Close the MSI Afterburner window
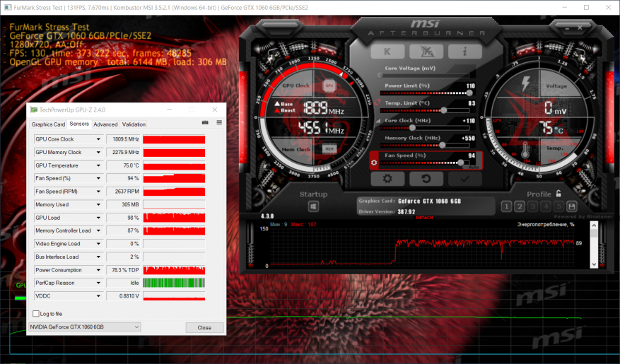This screenshot has height=364, width=620. coord(580,28)
